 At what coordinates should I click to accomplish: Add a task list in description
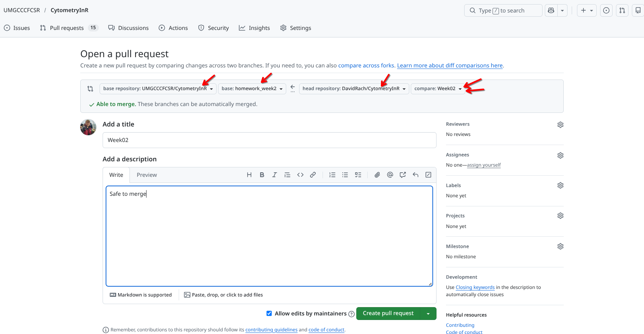(x=358, y=175)
